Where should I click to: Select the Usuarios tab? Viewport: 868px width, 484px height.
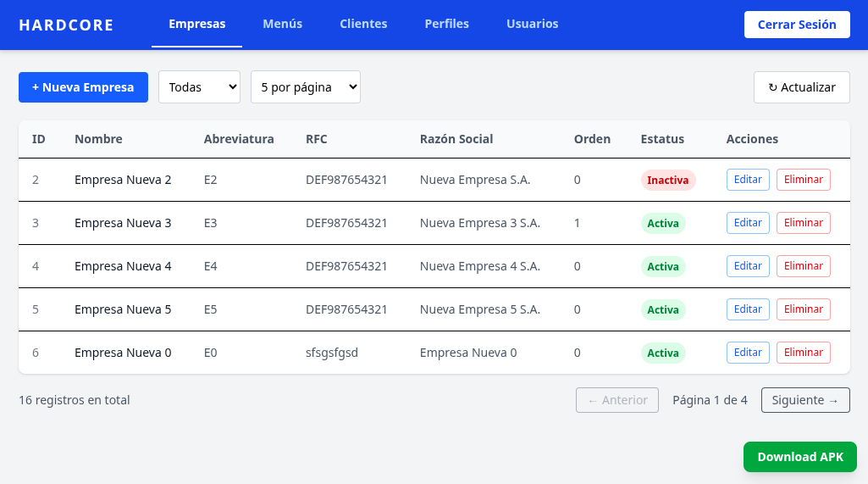point(532,24)
